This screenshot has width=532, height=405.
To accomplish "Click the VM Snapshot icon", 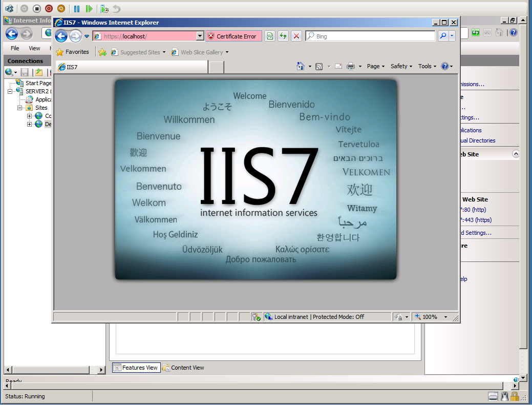I will (x=104, y=9).
